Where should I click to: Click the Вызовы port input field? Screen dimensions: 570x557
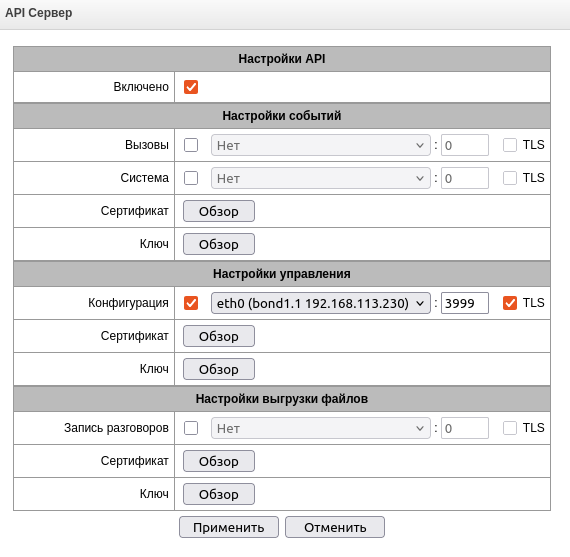click(465, 145)
